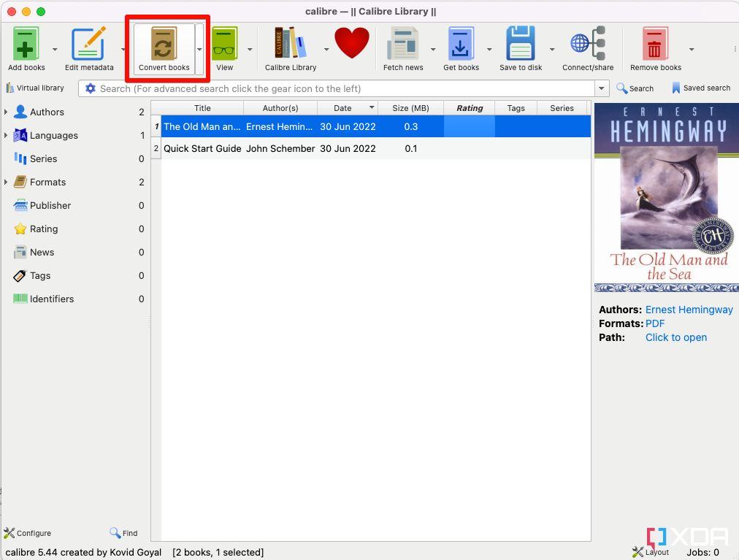Screen dimensions: 739x560
Task: Click into the Search input field
Action: (345, 88)
